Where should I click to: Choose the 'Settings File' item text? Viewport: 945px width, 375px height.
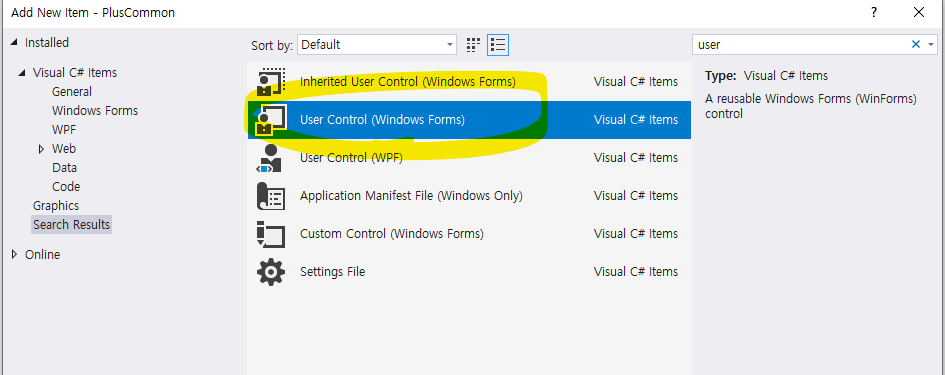pos(333,271)
